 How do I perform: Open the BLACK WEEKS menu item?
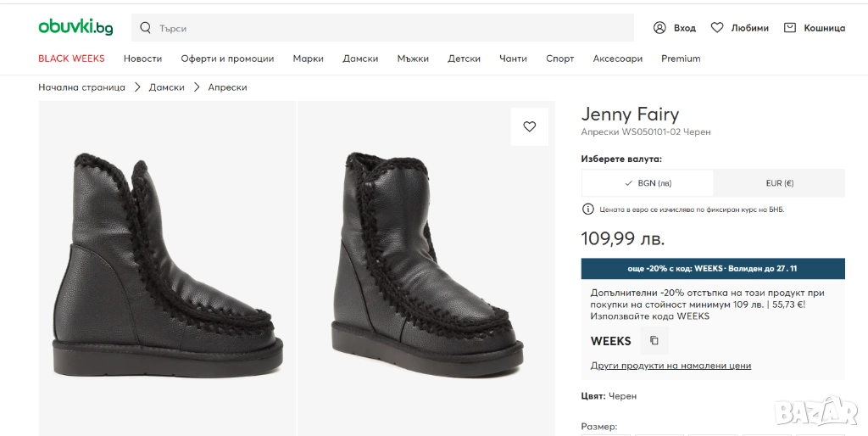click(71, 59)
